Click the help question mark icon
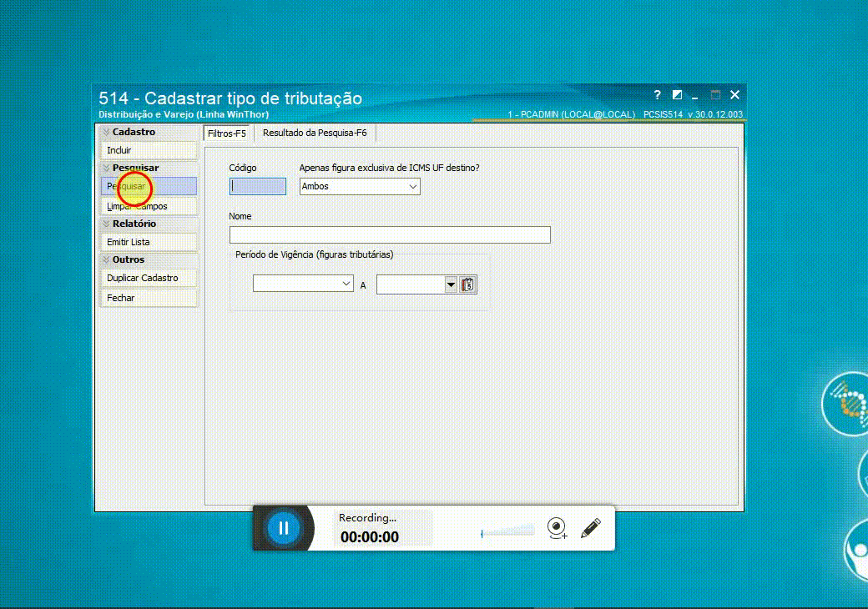868x609 pixels. 657,94
